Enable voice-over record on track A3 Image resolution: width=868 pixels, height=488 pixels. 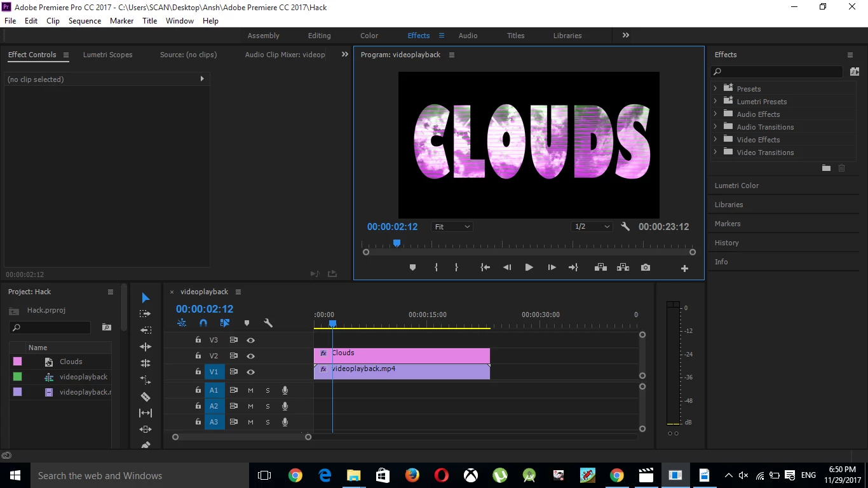point(285,422)
